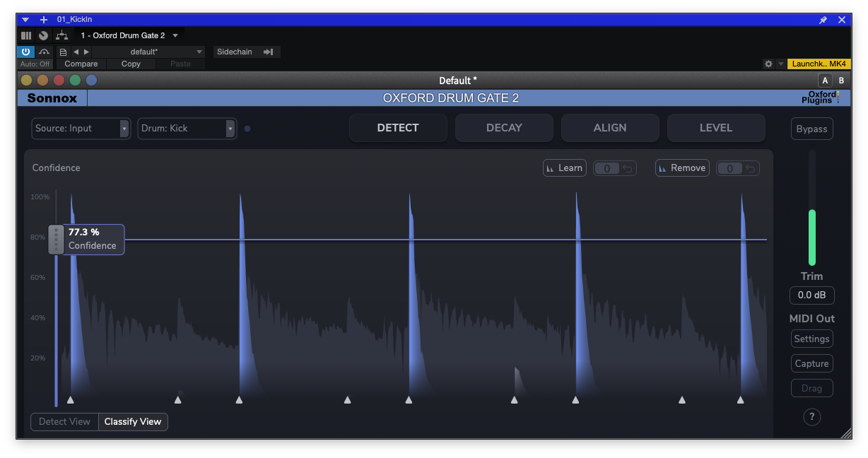Open the channel columns view icon
Screen dimensions: 868x458
pos(26,35)
